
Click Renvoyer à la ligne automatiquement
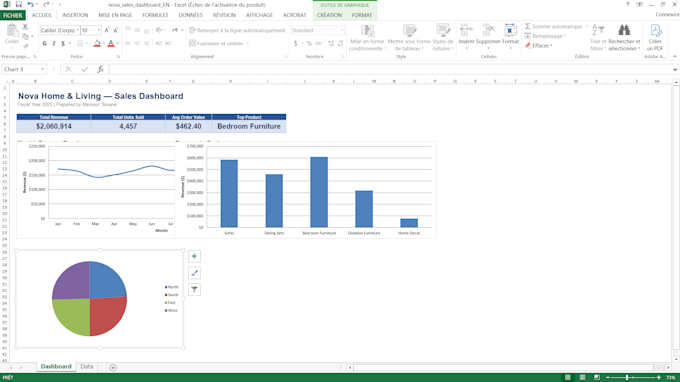pyautogui.click(x=237, y=30)
